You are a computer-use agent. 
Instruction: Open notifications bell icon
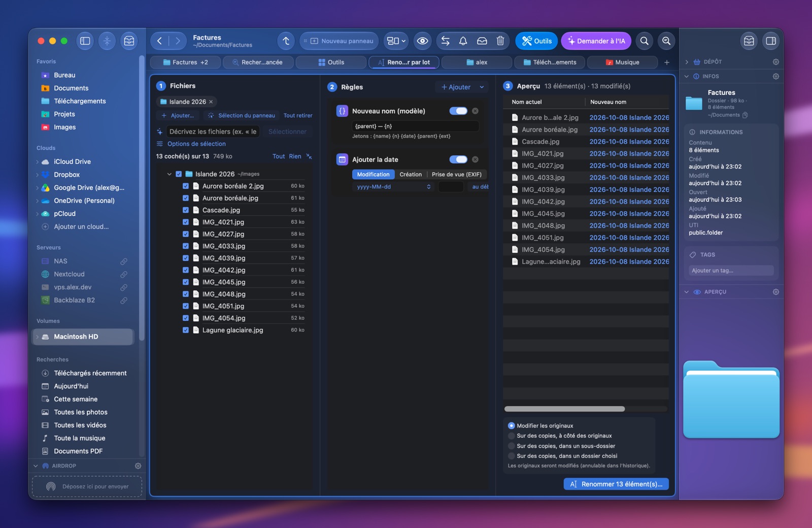point(463,41)
